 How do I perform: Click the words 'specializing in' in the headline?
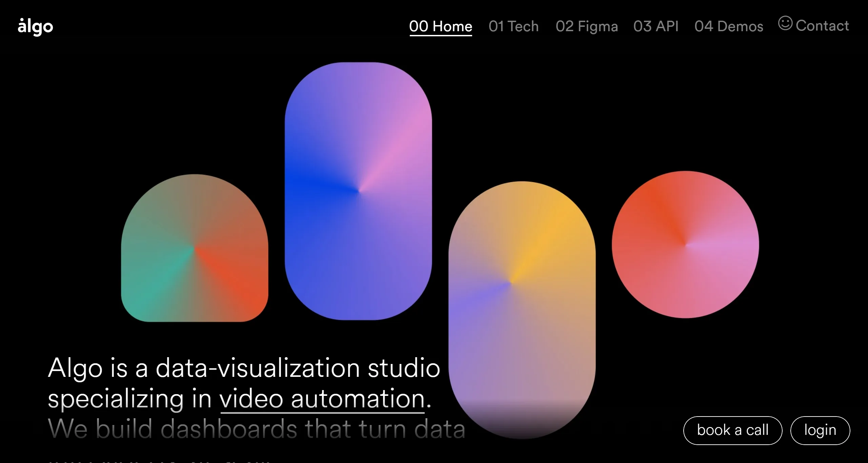pyautogui.click(x=129, y=399)
